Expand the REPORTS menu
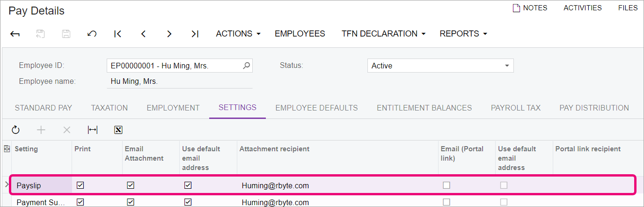The height and width of the screenshot is (207, 644). coord(463,34)
